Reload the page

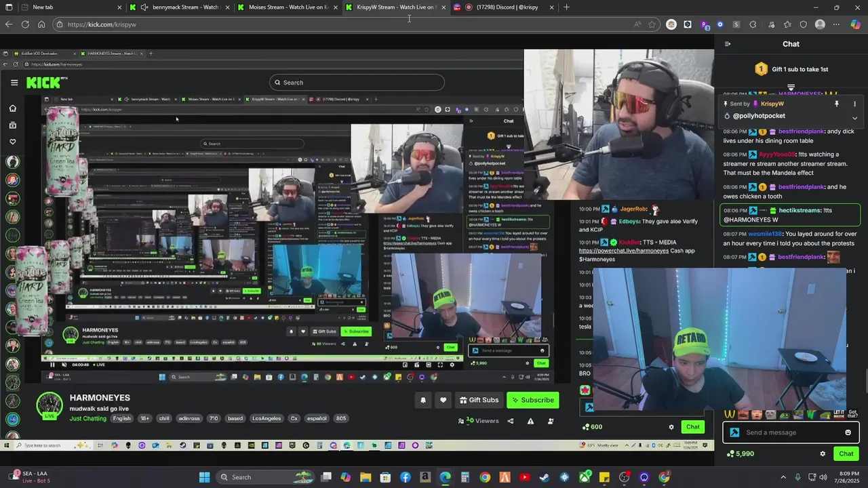pos(25,24)
